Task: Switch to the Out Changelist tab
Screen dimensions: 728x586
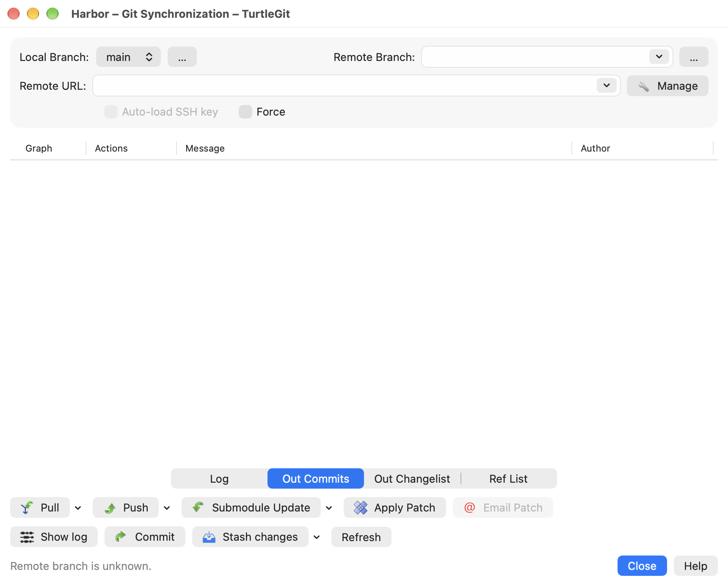Action: (412, 478)
